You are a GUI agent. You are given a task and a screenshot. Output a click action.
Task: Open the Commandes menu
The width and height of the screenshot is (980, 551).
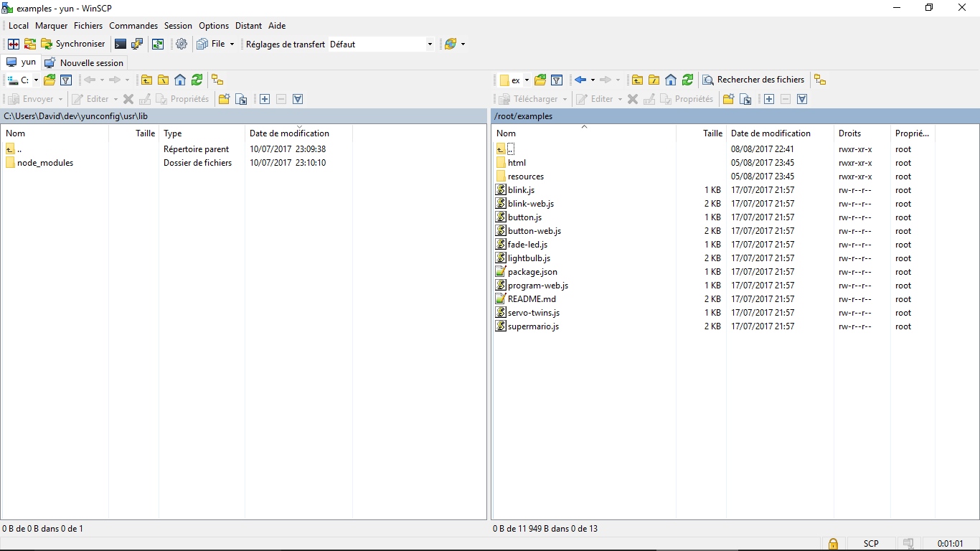point(133,25)
